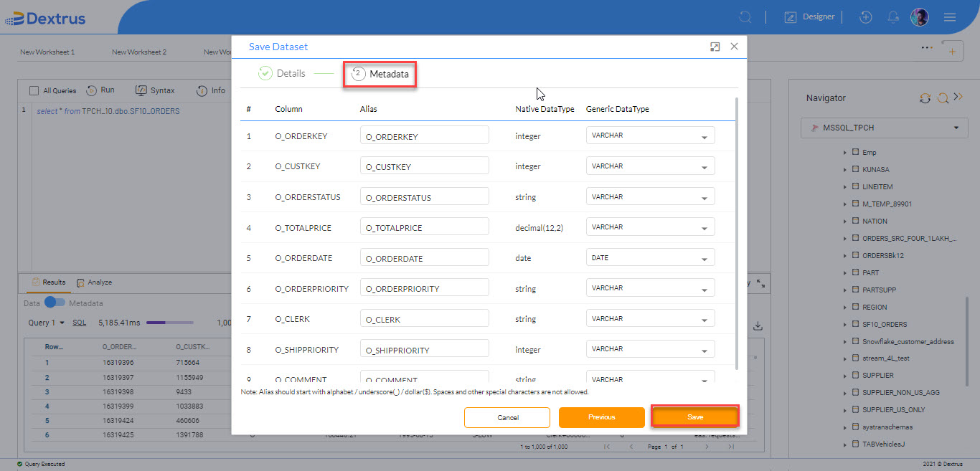Click the dialog vertical scrollbar
The image size is (980, 471).
point(737,233)
